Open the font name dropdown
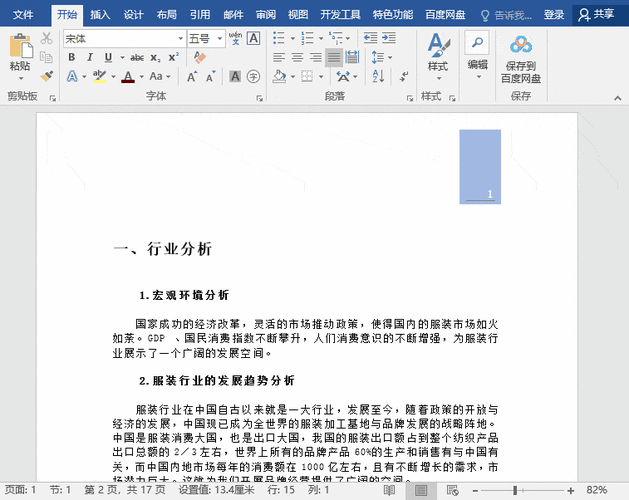This screenshot has height=500, width=629. coord(181,39)
